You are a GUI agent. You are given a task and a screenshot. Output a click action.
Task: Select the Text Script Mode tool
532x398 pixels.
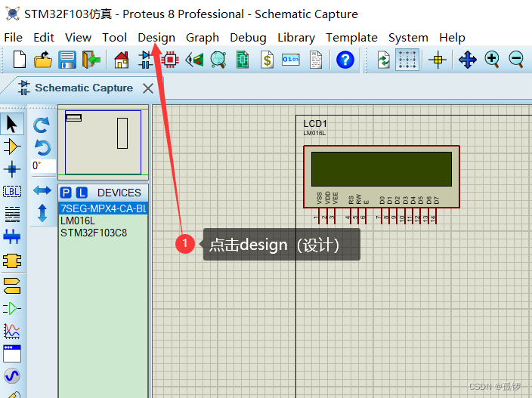tap(12, 214)
